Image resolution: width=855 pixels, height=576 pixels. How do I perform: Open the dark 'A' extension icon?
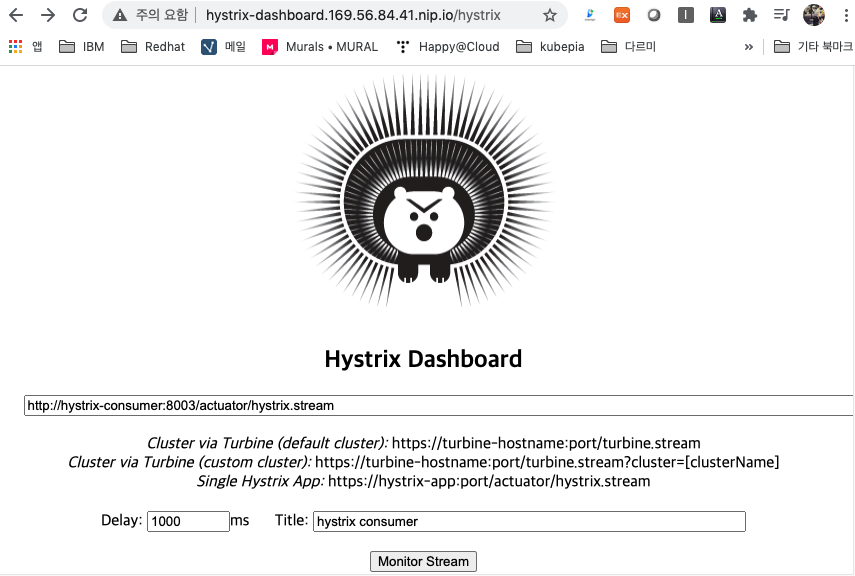(x=718, y=15)
